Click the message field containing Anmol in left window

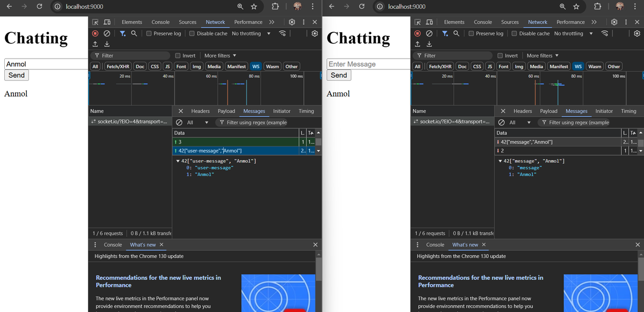(x=46, y=64)
